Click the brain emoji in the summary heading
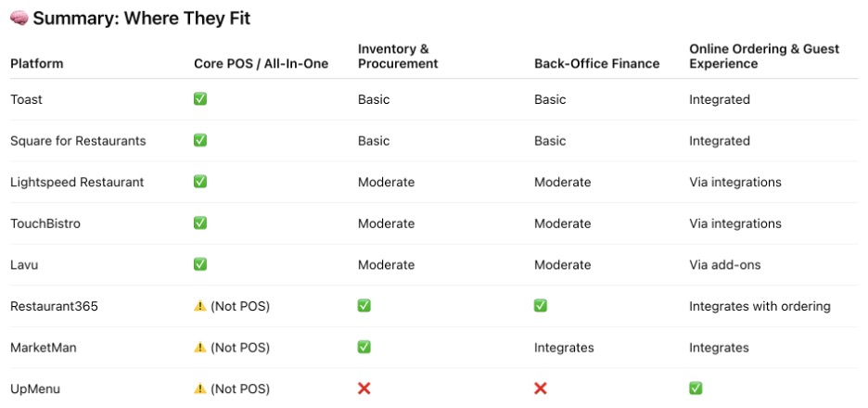This screenshot has height=408, width=868. point(19,19)
